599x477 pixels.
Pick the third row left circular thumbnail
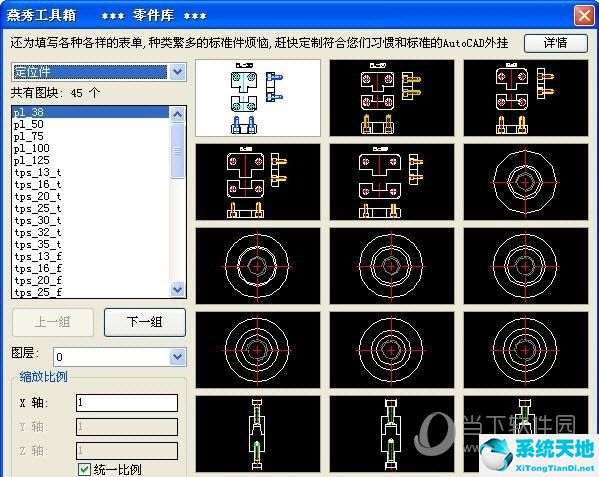(258, 266)
